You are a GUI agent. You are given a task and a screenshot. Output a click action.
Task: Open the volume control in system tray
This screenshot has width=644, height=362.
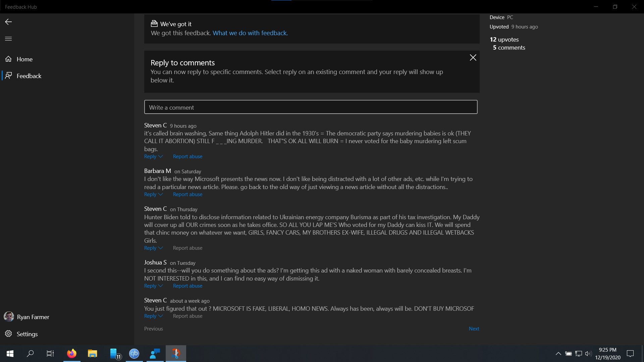[588, 354]
